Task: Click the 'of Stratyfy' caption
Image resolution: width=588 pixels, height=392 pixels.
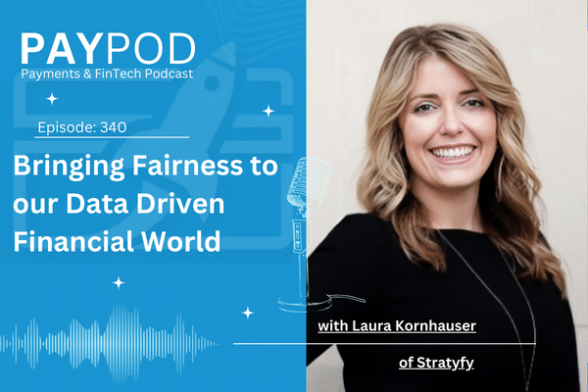Action: tap(436, 363)
